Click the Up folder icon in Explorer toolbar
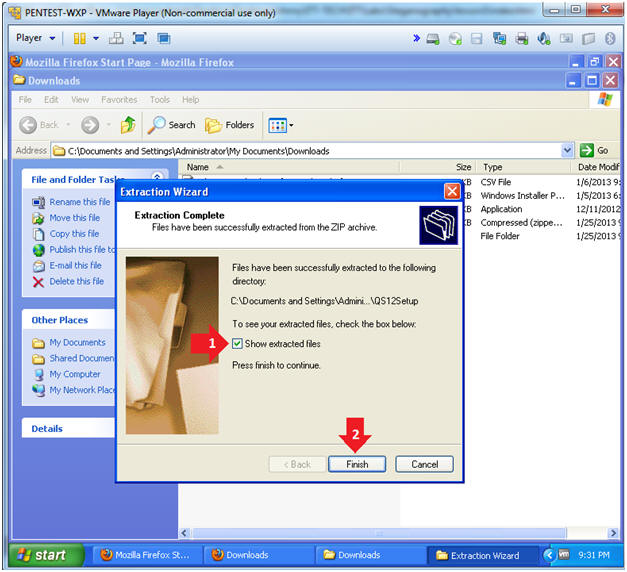 pos(128,125)
